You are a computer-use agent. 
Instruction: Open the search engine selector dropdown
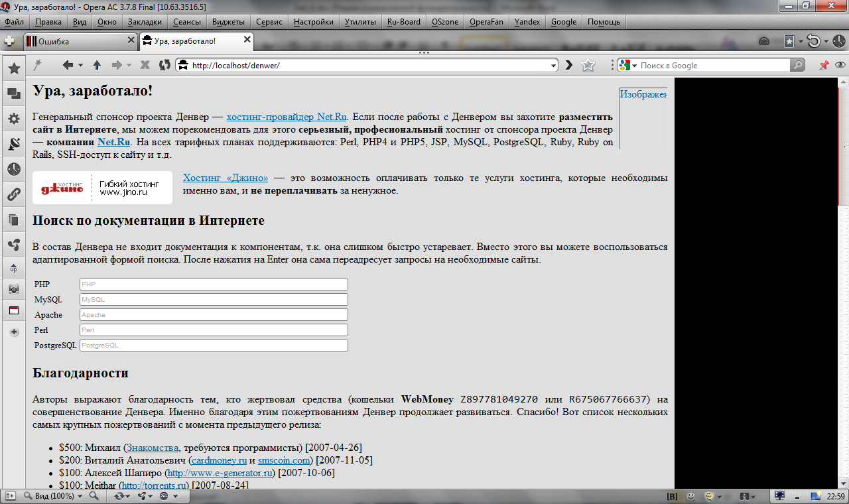[634, 66]
